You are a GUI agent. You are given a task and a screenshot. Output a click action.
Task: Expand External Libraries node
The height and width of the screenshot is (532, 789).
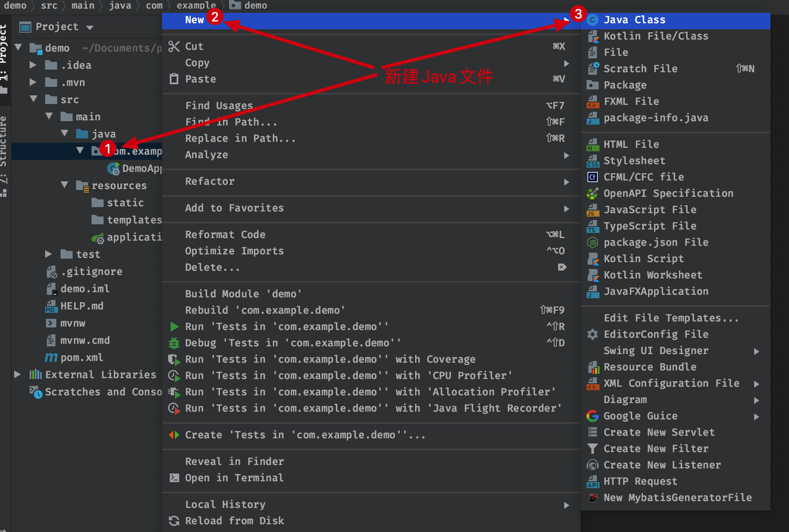17,374
